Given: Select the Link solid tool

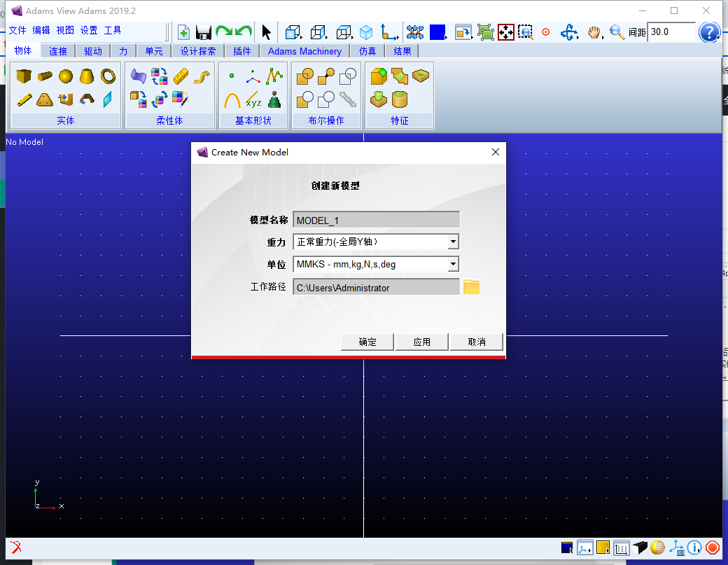Looking at the screenshot, I should (24, 99).
